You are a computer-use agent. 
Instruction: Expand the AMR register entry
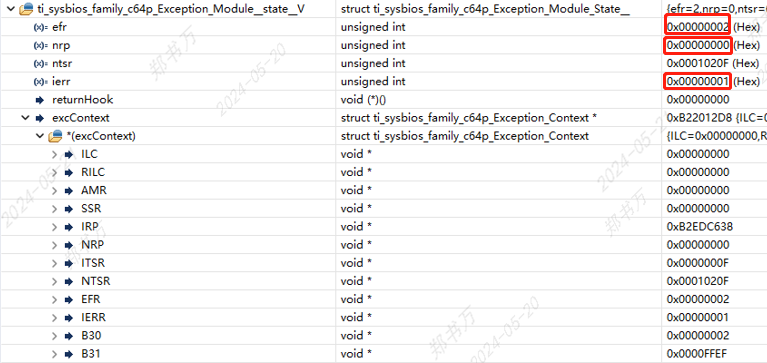click(x=55, y=191)
